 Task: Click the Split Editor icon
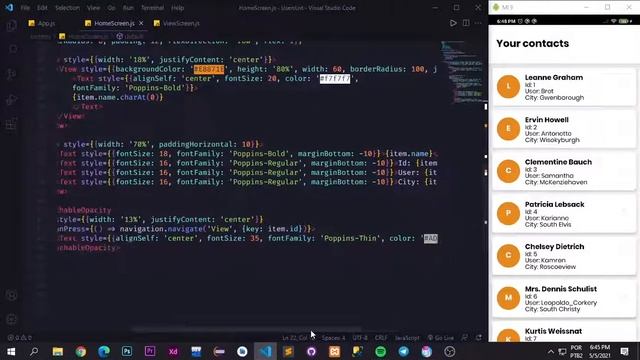tap(466, 23)
